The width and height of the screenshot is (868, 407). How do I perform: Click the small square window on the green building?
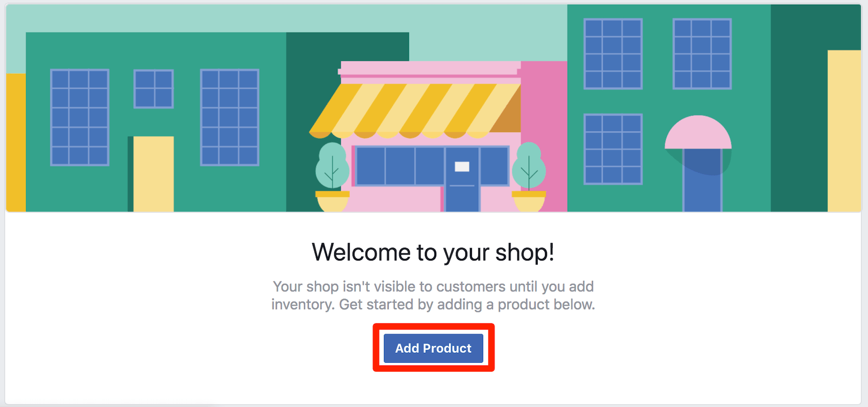click(x=153, y=88)
